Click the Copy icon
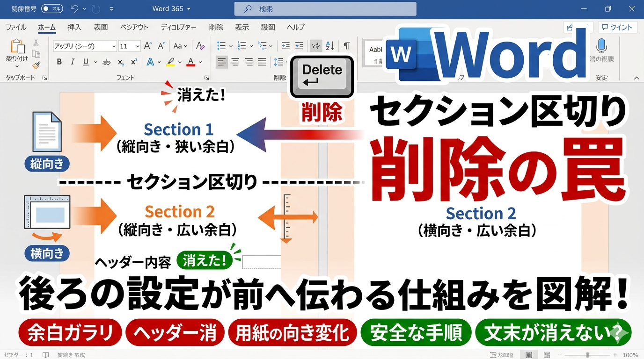 36,54
